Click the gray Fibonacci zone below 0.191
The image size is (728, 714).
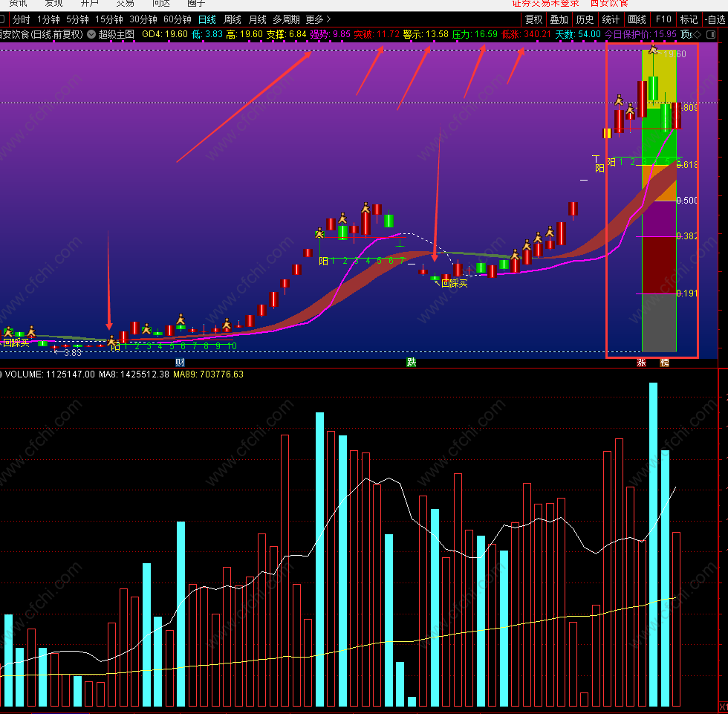point(659,322)
